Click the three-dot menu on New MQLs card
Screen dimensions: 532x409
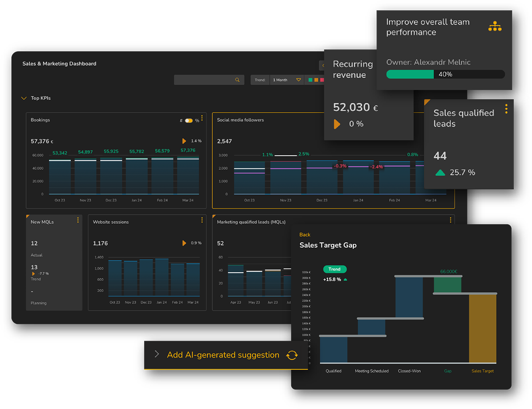click(78, 220)
